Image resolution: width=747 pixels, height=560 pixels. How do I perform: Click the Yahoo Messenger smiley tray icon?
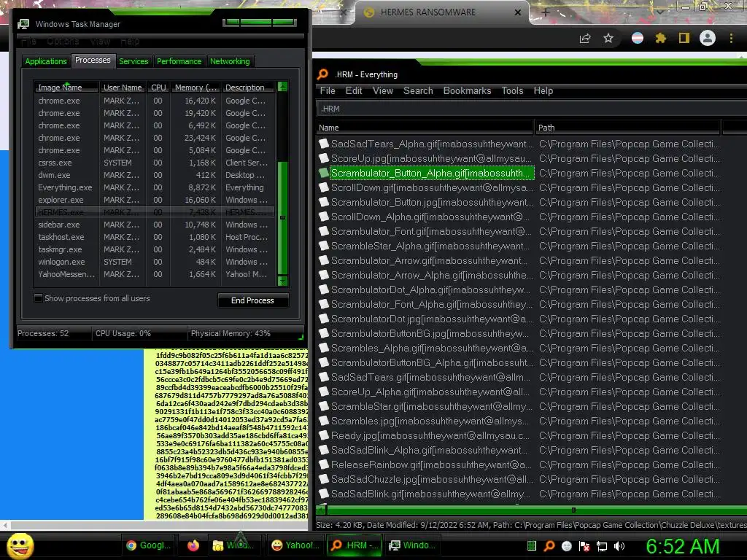pyautogui.click(x=566, y=545)
